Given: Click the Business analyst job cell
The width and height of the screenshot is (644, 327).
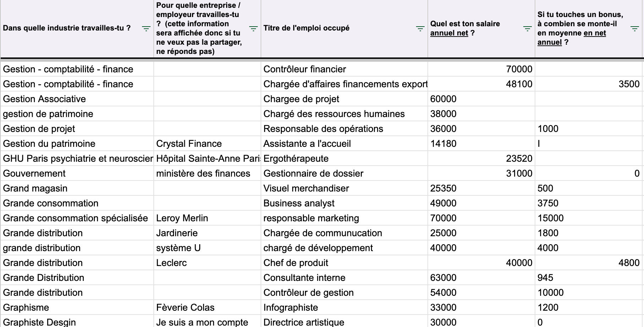Looking at the screenshot, I should 344,203.
